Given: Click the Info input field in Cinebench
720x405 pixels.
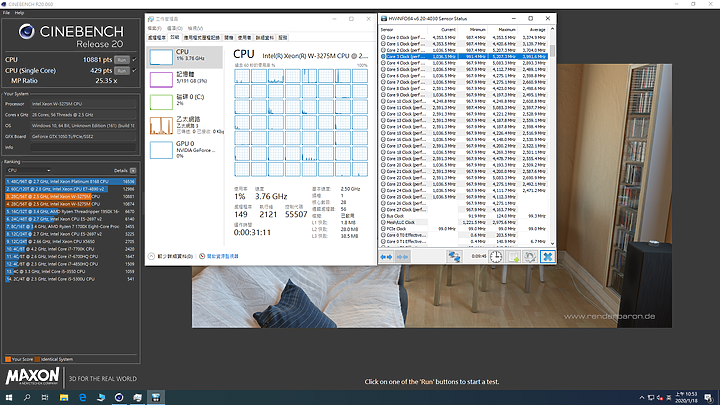Looking at the screenshot, I should [x=83, y=147].
